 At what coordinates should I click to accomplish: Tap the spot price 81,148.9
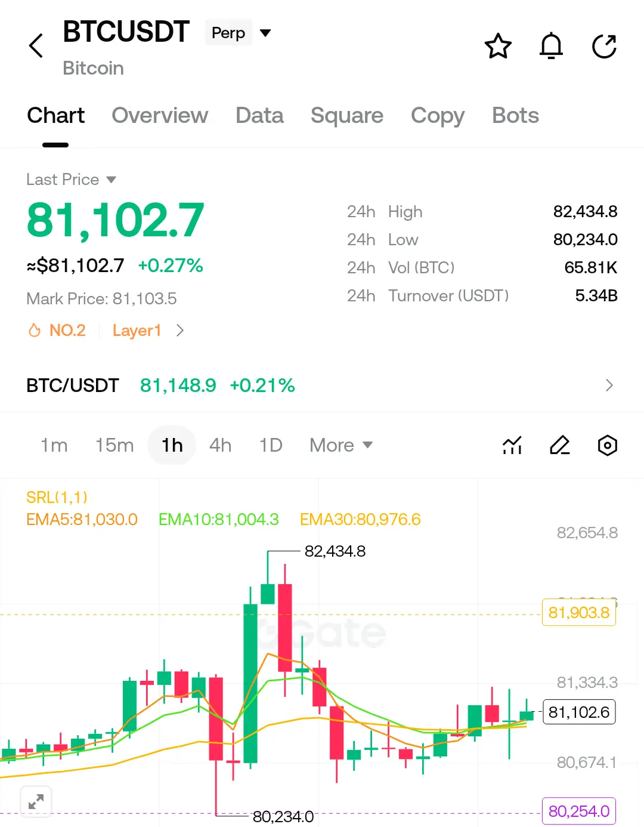178,385
